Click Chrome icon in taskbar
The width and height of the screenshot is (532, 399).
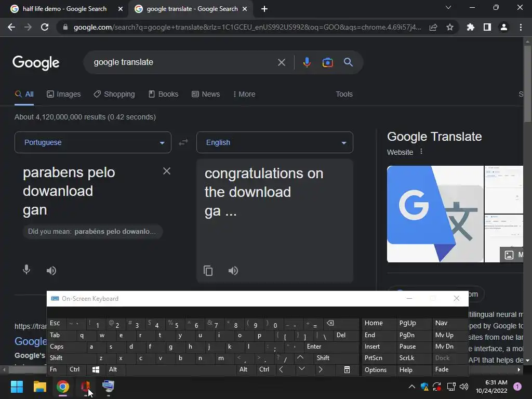63,387
